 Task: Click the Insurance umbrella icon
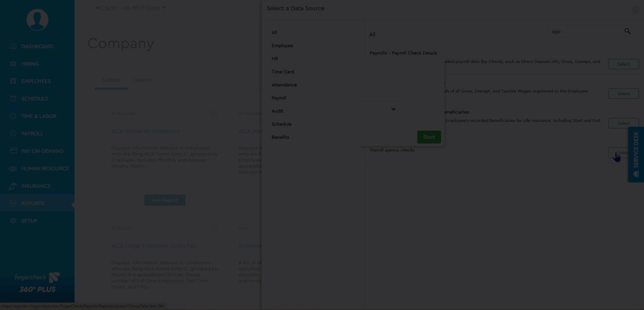(x=13, y=186)
